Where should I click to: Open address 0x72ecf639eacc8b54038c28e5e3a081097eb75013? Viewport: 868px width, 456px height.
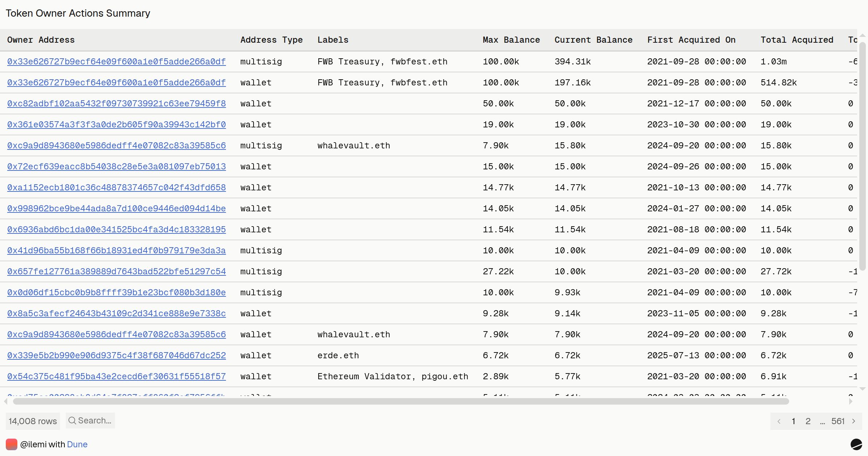pos(116,166)
